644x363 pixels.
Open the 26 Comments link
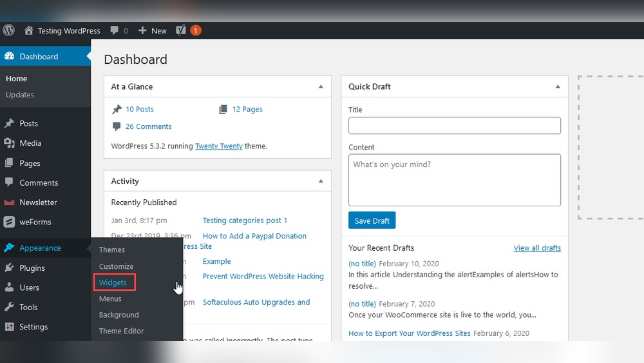pyautogui.click(x=149, y=126)
